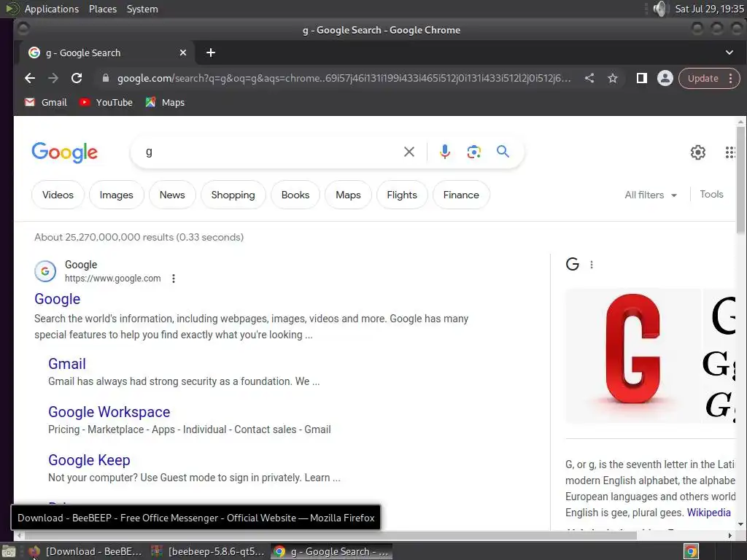Open Chrome's three-dot menu
Viewport: 747px width, 560px height.
pyautogui.click(x=730, y=78)
